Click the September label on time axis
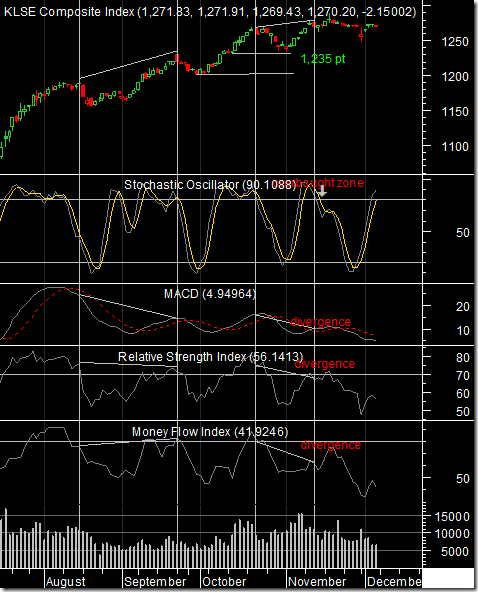478x592 pixels. click(155, 582)
